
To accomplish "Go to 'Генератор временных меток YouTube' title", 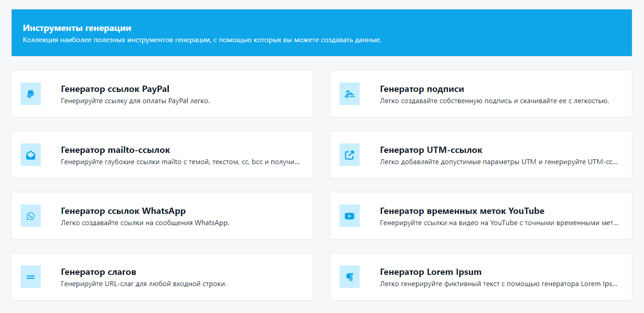I will tap(462, 211).
